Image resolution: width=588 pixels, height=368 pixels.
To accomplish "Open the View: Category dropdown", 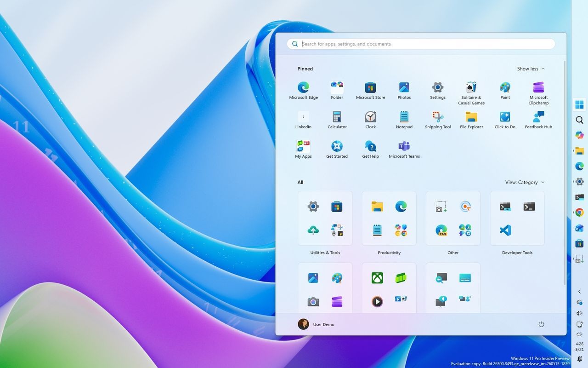I will [x=525, y=182].
